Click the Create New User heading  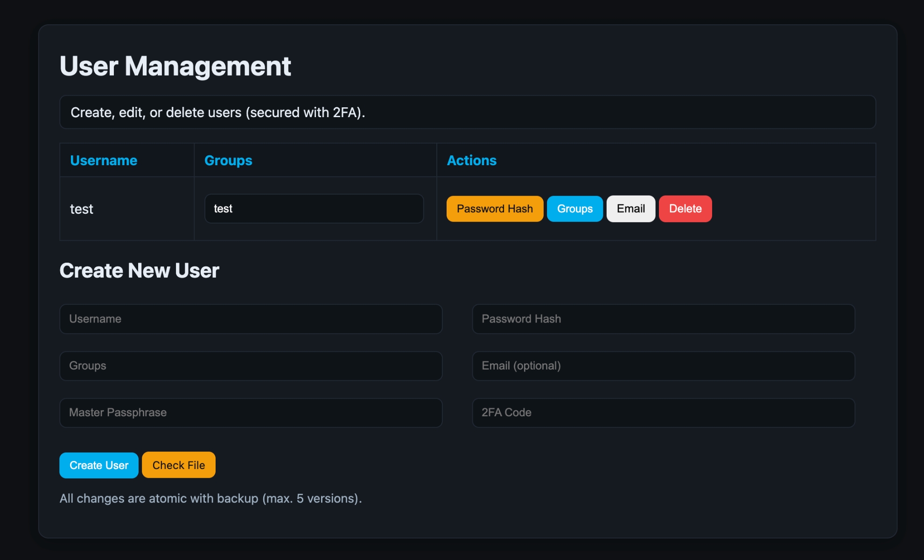(139, 271)
